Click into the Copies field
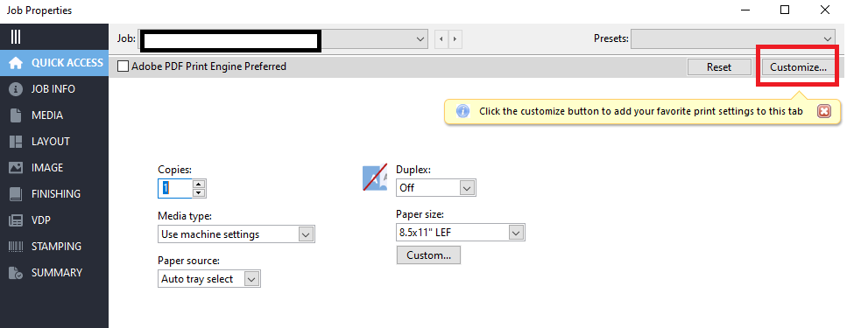The width and height of the screenshot is (868, 328). (x=175, y=188)
